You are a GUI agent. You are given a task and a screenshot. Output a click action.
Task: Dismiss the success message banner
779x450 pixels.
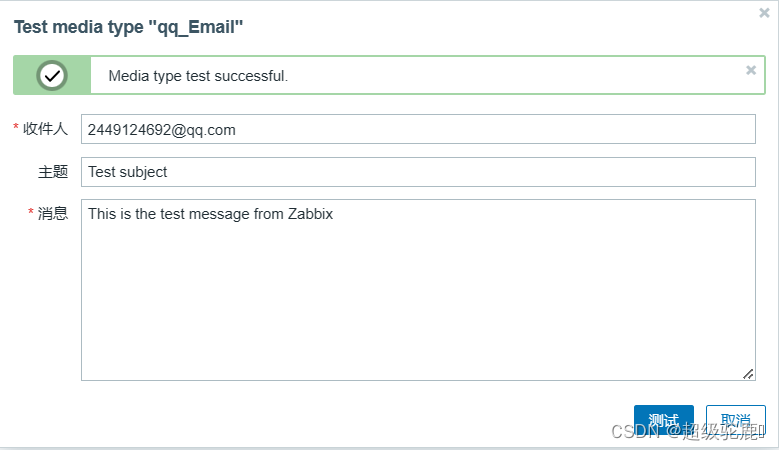[x=751, y=70]
